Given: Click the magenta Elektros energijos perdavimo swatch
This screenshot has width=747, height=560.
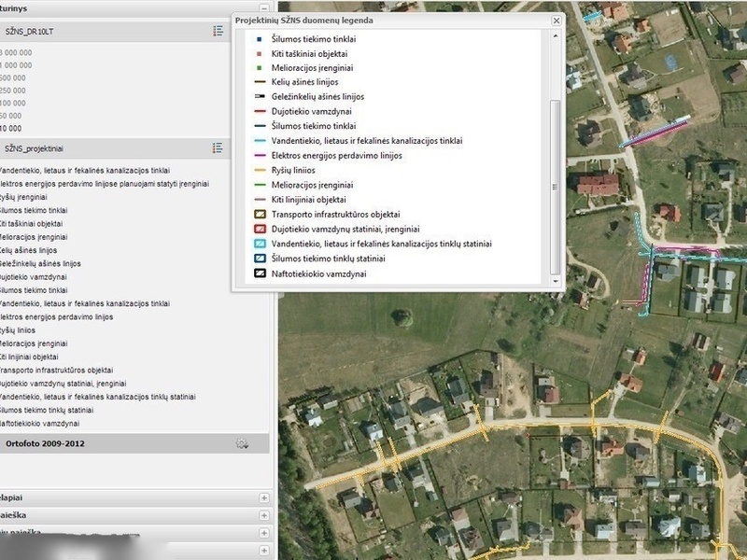Looking at the screenshot, I should pos(258,156).
